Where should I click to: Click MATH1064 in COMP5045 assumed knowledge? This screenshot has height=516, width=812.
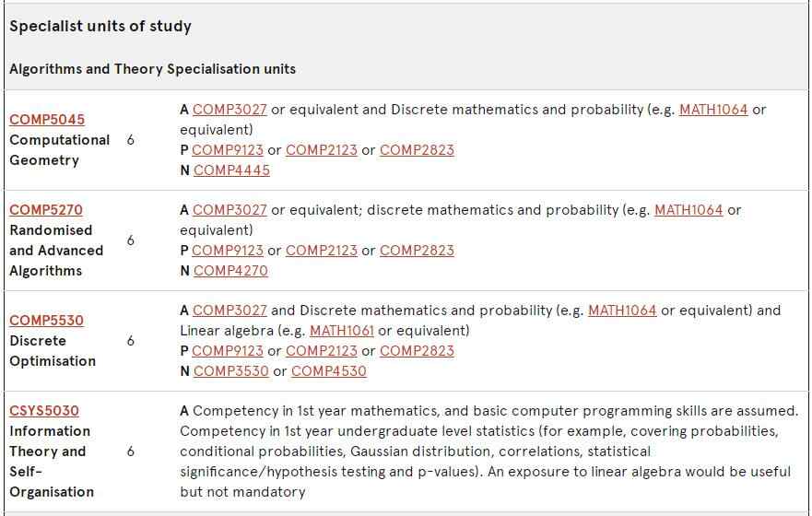click(713, 110)
